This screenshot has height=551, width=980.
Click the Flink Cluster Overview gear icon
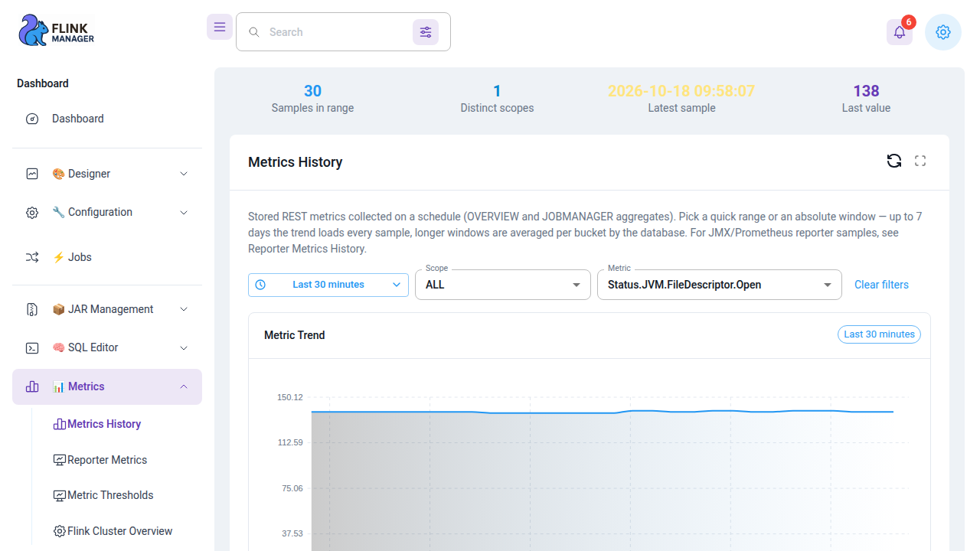click(x=60, y=531)
